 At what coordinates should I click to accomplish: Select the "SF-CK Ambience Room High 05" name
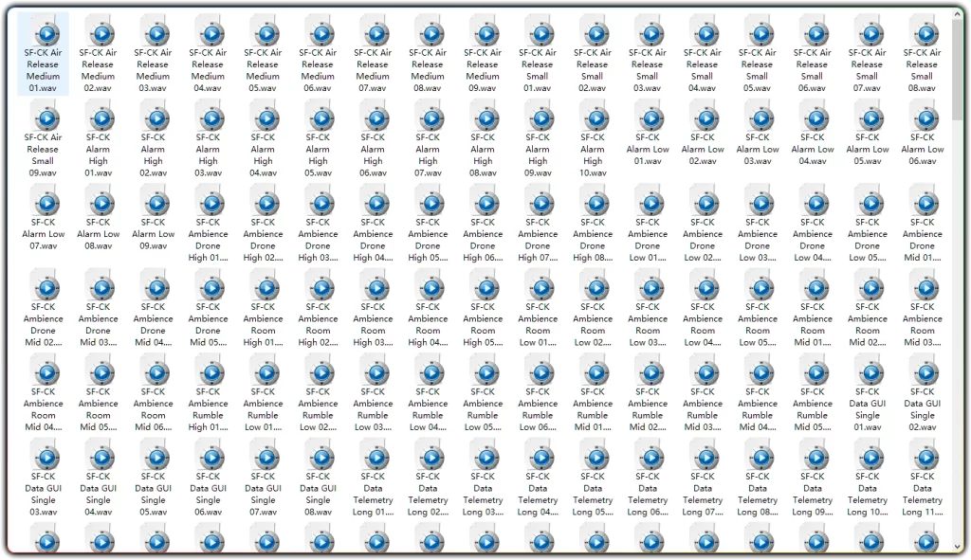pos(483,325)
